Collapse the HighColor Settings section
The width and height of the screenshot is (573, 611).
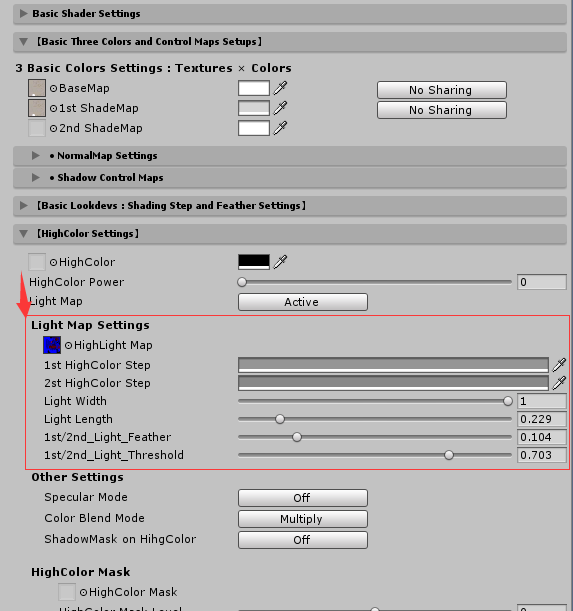coord(290,234)
